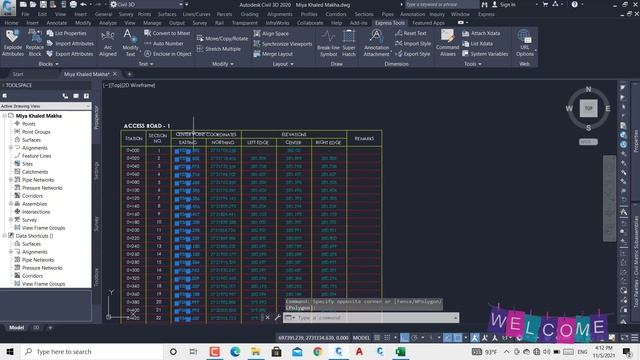Viewport: 640px width, 360px height.
Task: Switch to the Start drawing tab
Action: 18,74
